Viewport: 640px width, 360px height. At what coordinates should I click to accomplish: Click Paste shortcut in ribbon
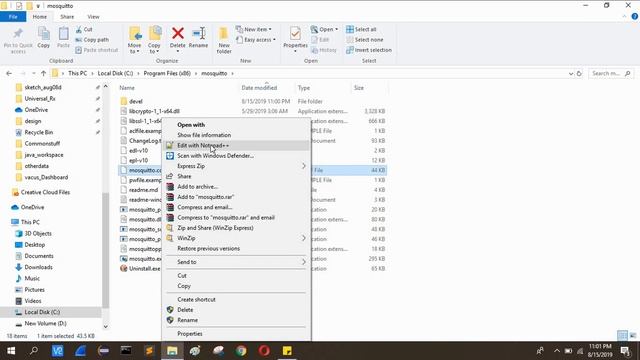tap(97, 50)
